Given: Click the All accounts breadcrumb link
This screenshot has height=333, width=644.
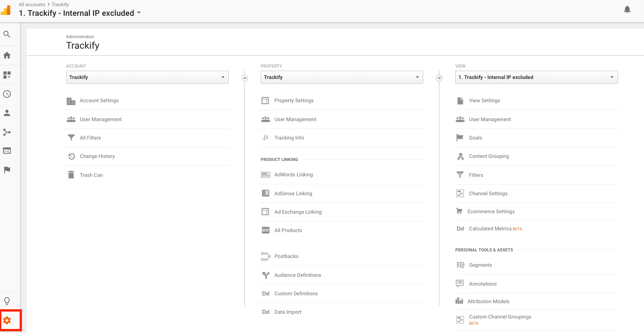Looking at the screenshot, I should (32, 4).
